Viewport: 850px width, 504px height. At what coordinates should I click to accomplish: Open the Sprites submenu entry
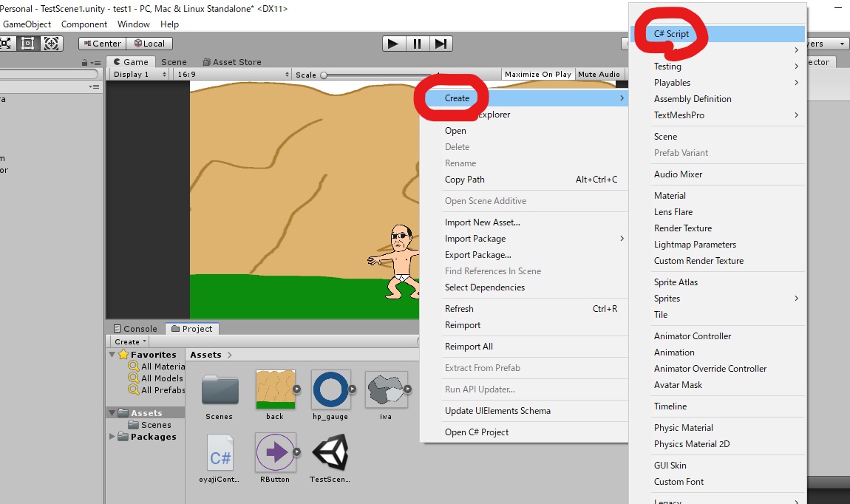[x=718, y=298]
